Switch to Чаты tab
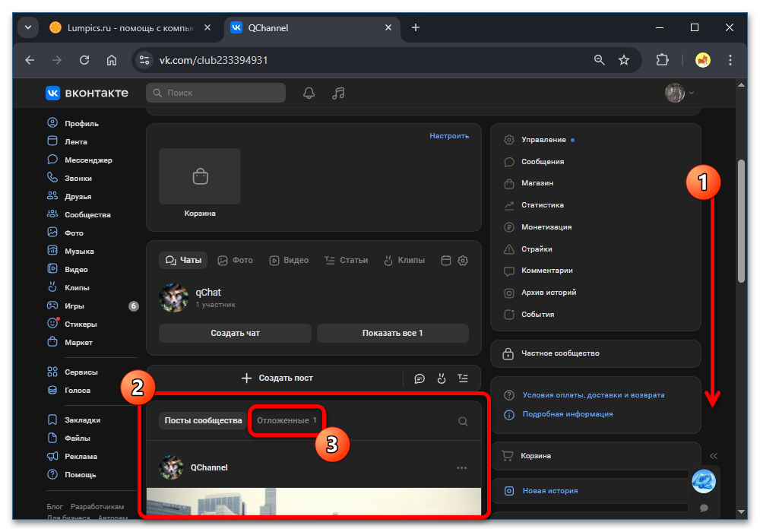760x532 pixels. 183,261
